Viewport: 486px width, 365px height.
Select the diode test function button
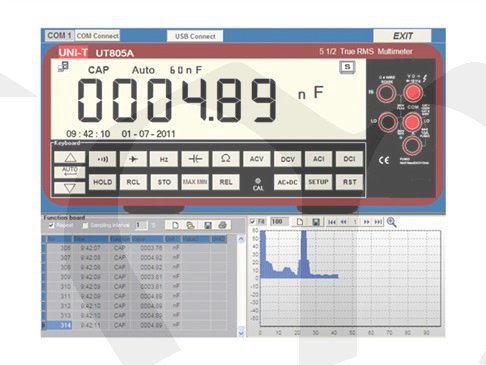[133, 159]
